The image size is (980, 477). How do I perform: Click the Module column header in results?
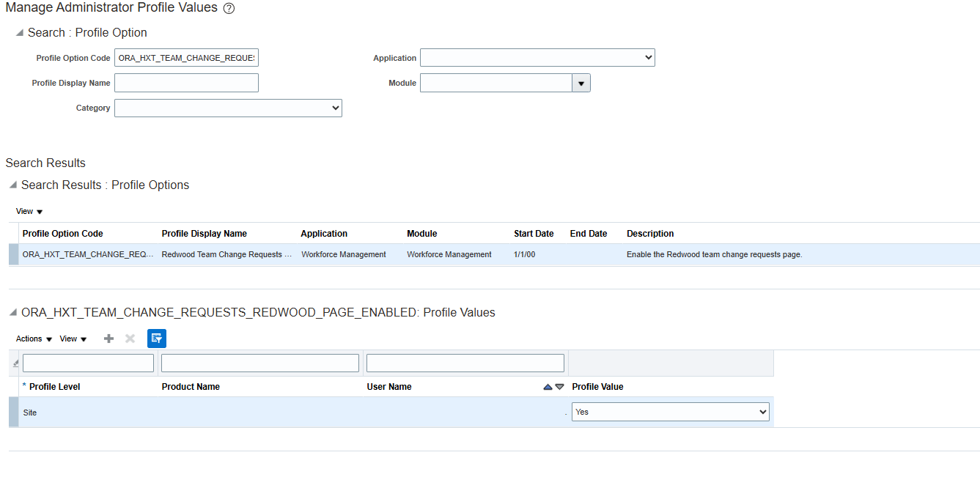coord(422,234)
